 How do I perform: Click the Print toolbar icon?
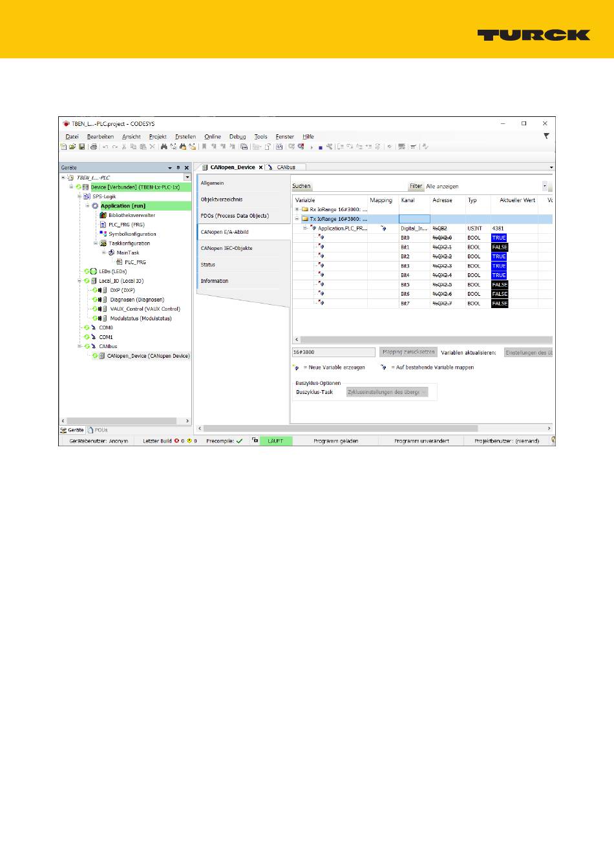point(94,147)
